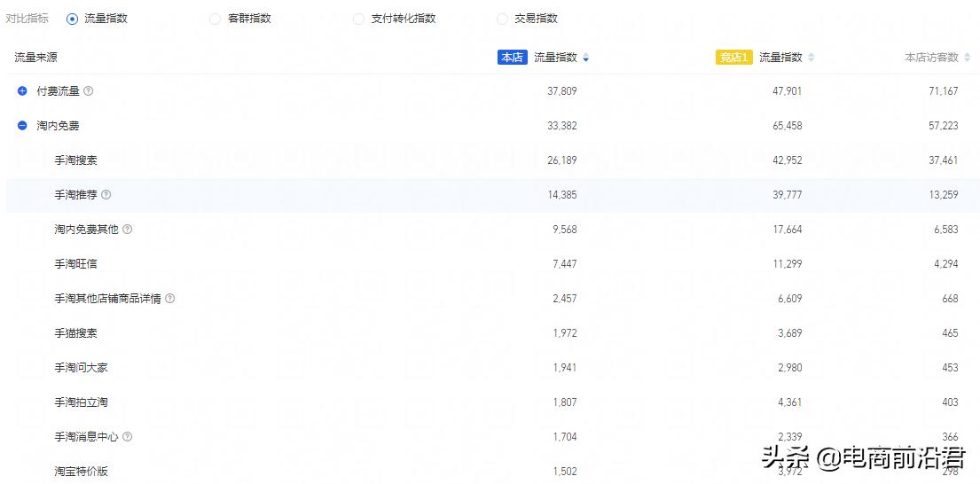Select the 交易指数 radio button
This screenshot has height=484, width=980.
coord(502,19)
